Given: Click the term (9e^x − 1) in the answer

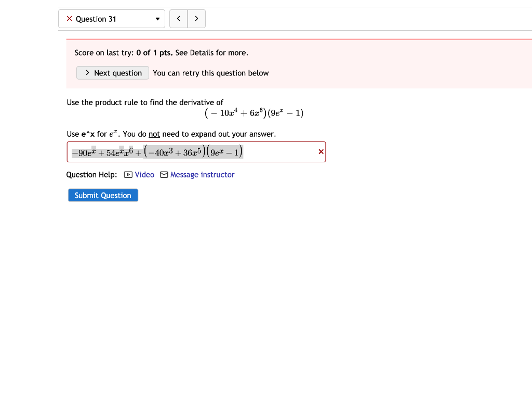Looking at the screenshot, I should pos(227,151).
